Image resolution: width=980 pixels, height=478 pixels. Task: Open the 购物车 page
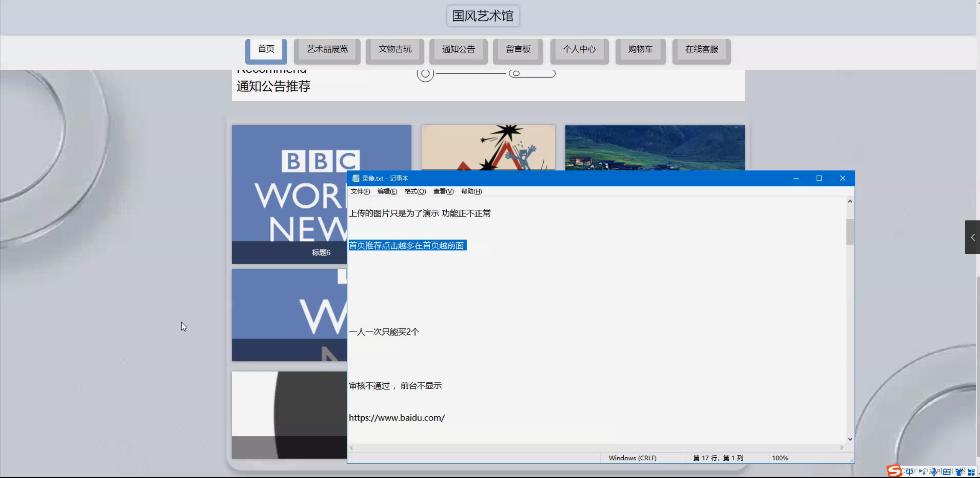click(640, 49)
